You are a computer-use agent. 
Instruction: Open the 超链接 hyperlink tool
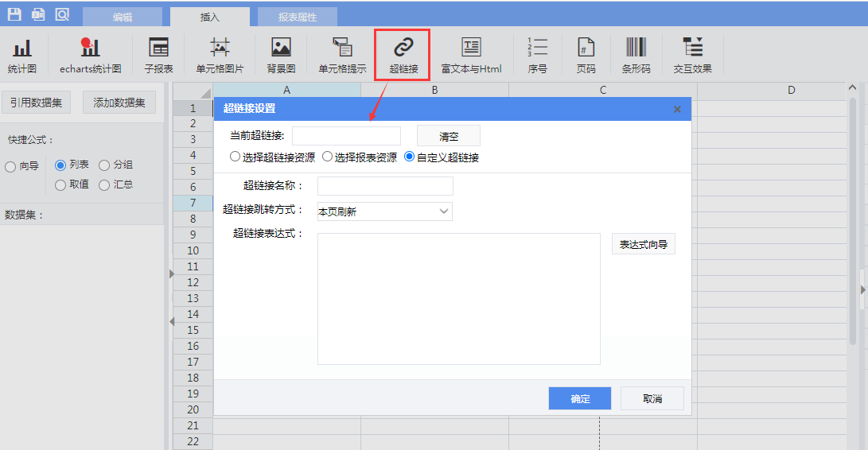click(x=403, y=54)
